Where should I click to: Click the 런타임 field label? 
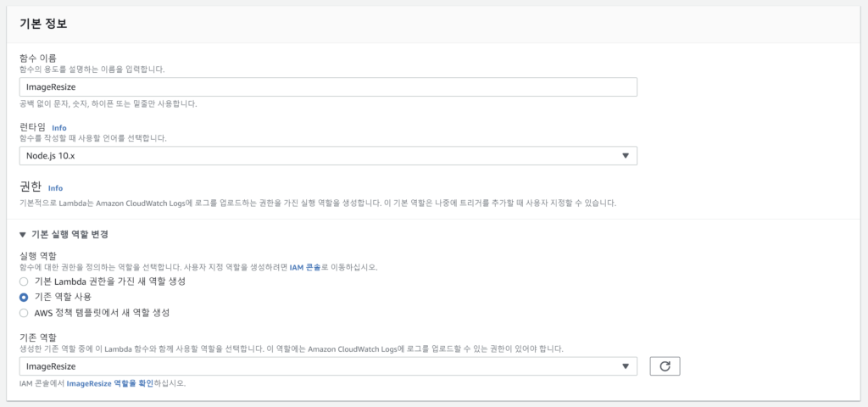pyautogui.click(x=31, y=127)
